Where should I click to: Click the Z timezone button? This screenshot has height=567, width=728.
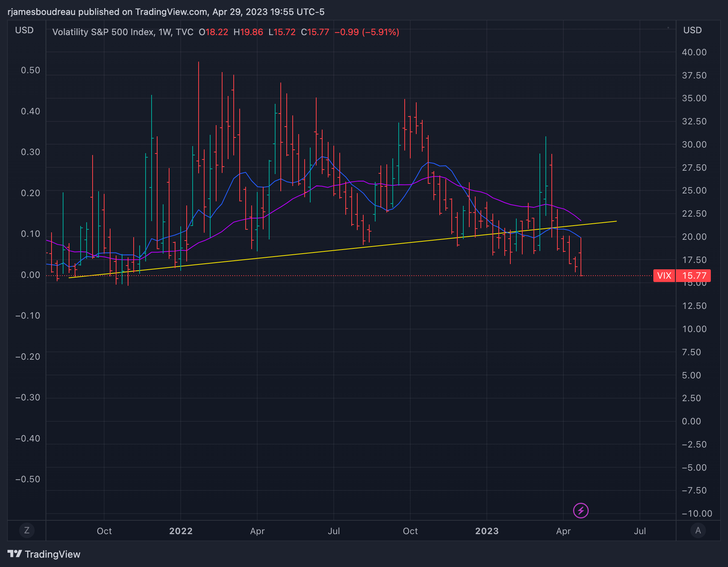pos(27,530)
